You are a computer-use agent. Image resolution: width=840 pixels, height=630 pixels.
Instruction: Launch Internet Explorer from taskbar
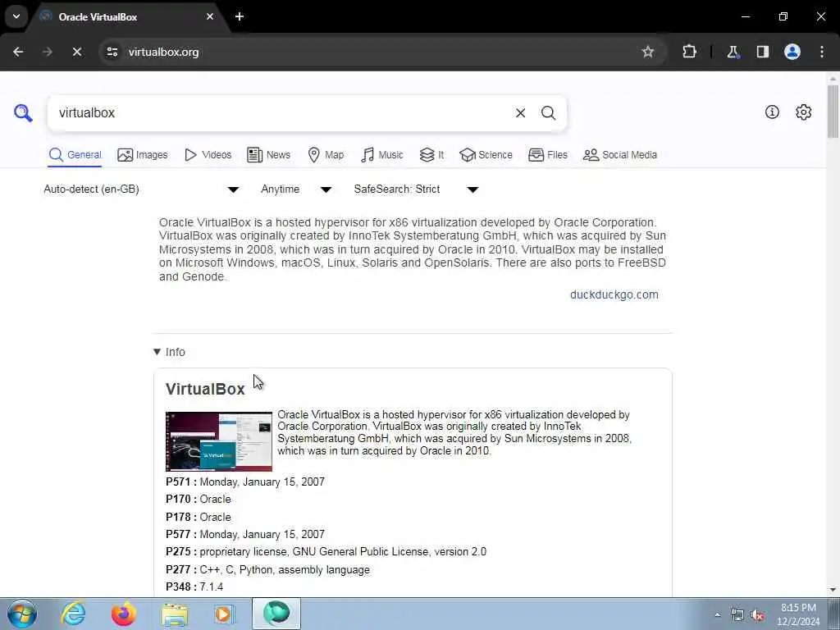pyautogui.click(x=73, y=614)
